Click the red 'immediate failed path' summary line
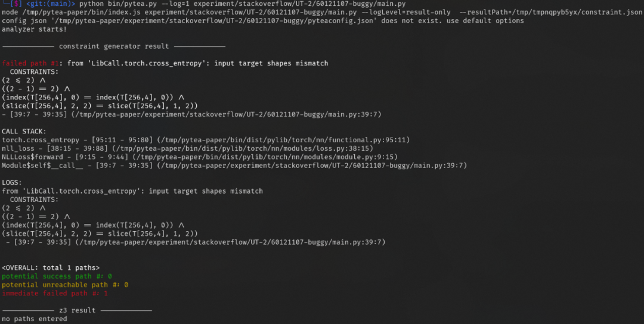This screenshot has width=644, height=324. 55,293
